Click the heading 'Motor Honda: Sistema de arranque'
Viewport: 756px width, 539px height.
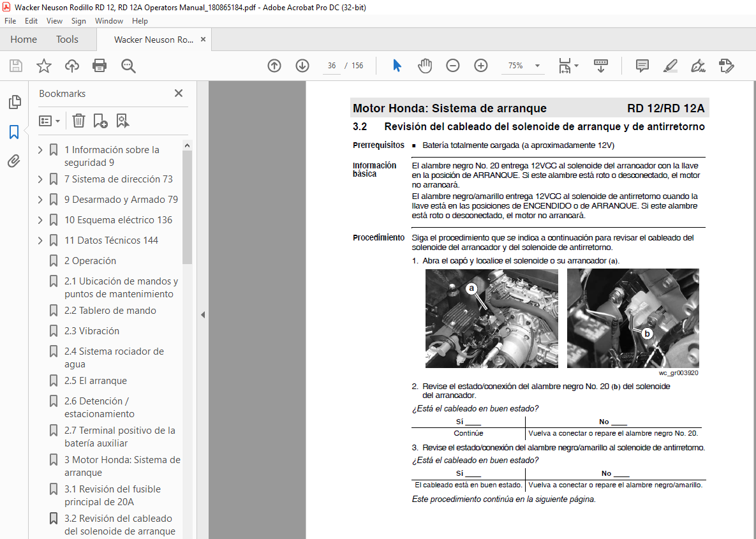click(449, 108)
